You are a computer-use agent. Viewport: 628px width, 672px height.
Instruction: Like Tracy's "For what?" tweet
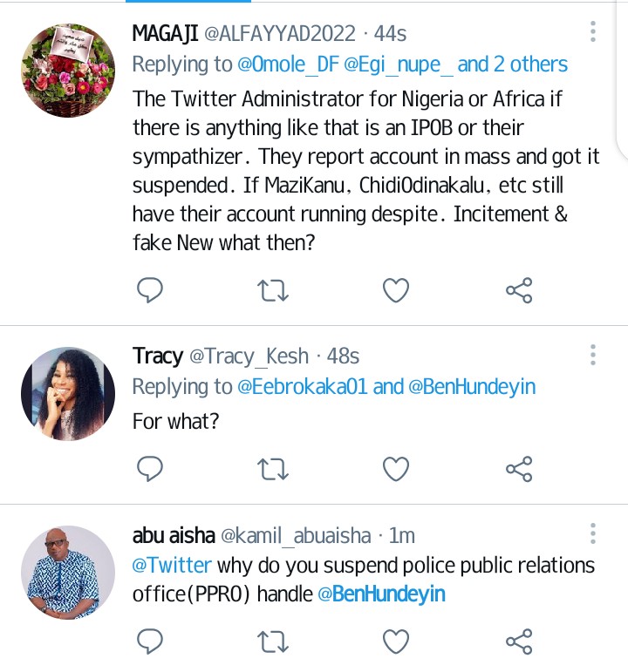coord(396,469)
